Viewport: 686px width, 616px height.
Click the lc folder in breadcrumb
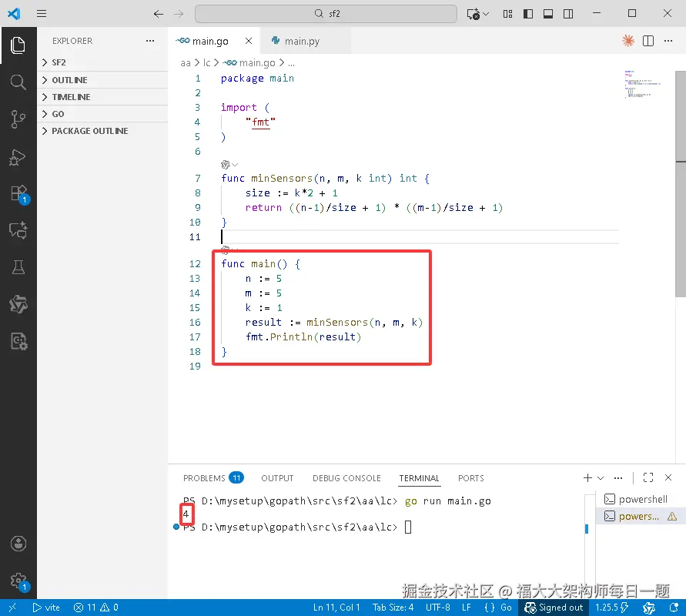pos(206,63)
